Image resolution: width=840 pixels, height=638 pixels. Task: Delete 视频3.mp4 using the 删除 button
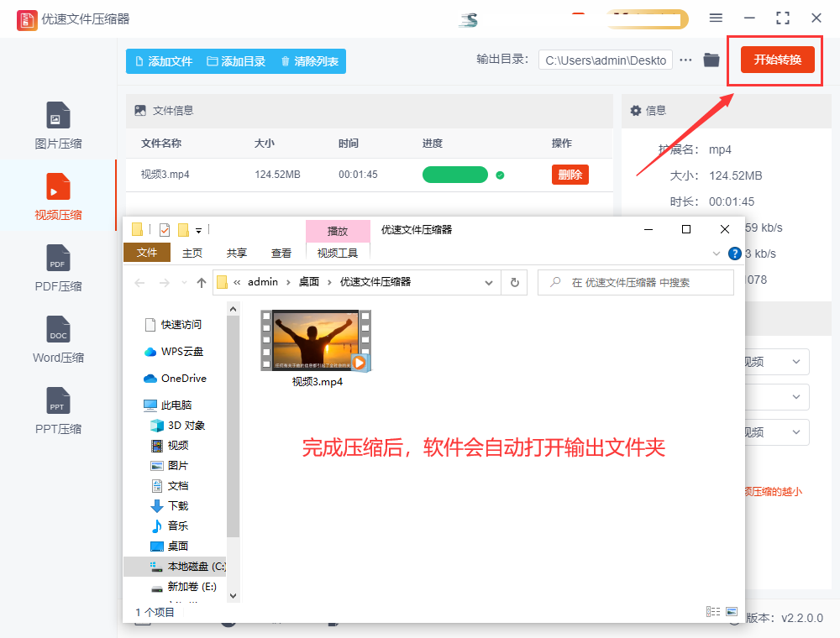570,175
